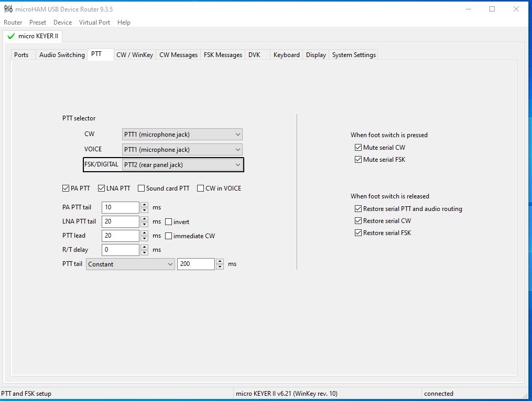Screen dimensions: 532x401
Task: Click the green checkmark on micro KEYER II tab
Action: (x=11, y=36)
